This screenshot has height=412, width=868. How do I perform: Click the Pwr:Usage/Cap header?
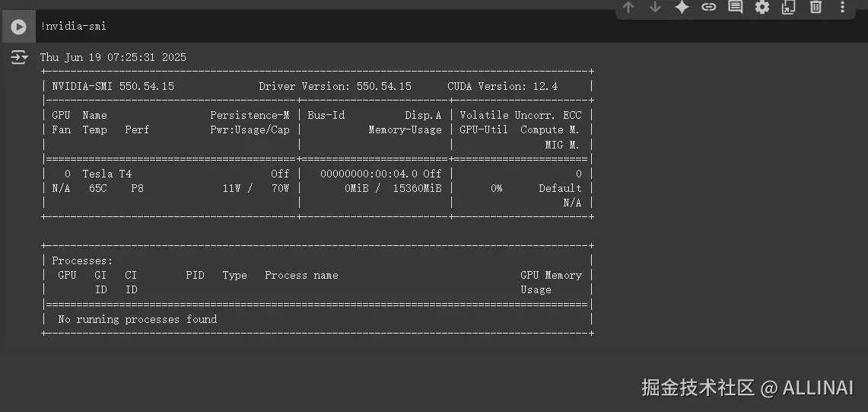pyautogui.click(x=250, y=129)
